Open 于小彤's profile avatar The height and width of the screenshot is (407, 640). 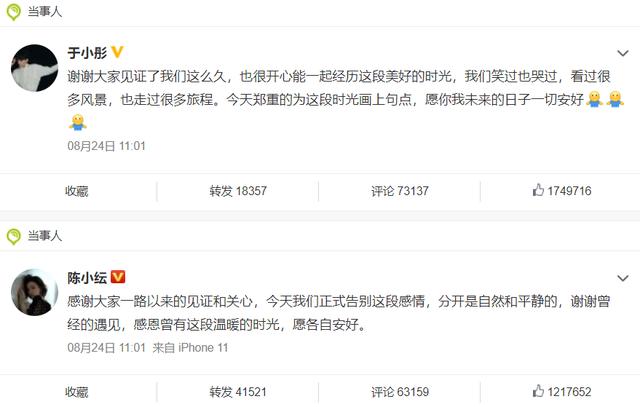point(35,68)
